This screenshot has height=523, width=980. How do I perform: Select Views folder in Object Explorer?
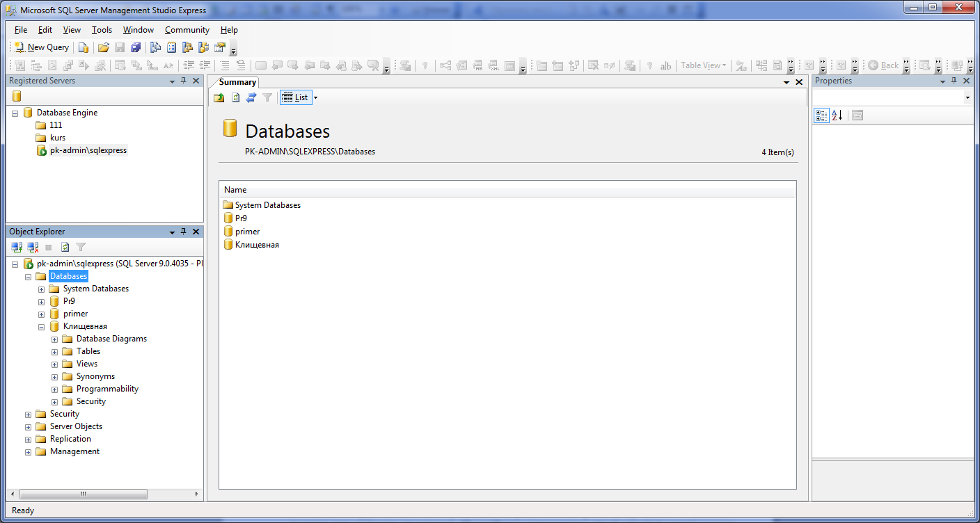point(87,364)
